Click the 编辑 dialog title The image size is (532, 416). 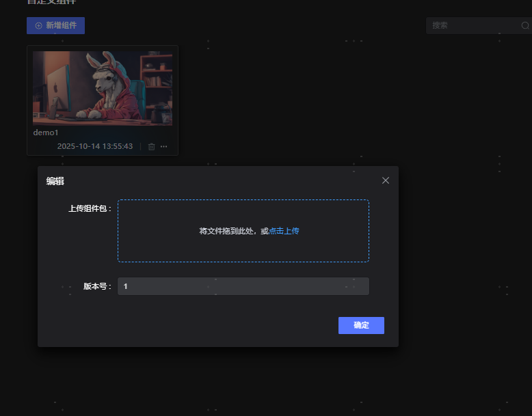click(x=55, y=181)
